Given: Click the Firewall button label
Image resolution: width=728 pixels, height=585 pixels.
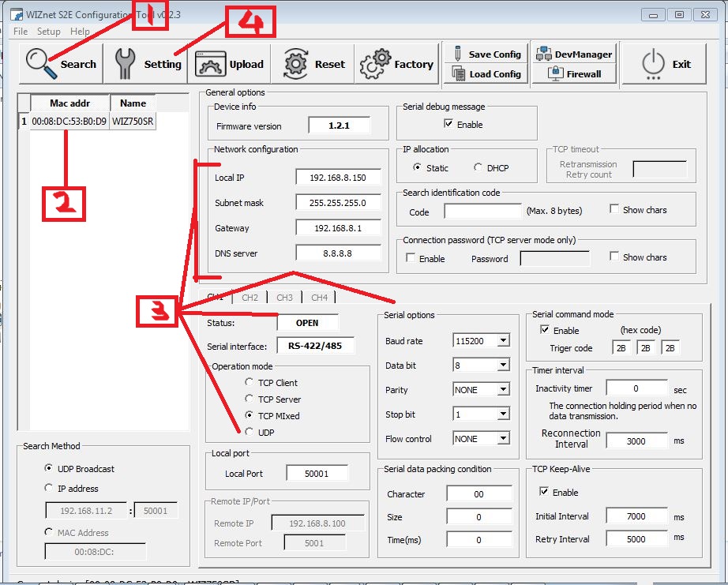Looking at the screenshot, I should 584,74.
